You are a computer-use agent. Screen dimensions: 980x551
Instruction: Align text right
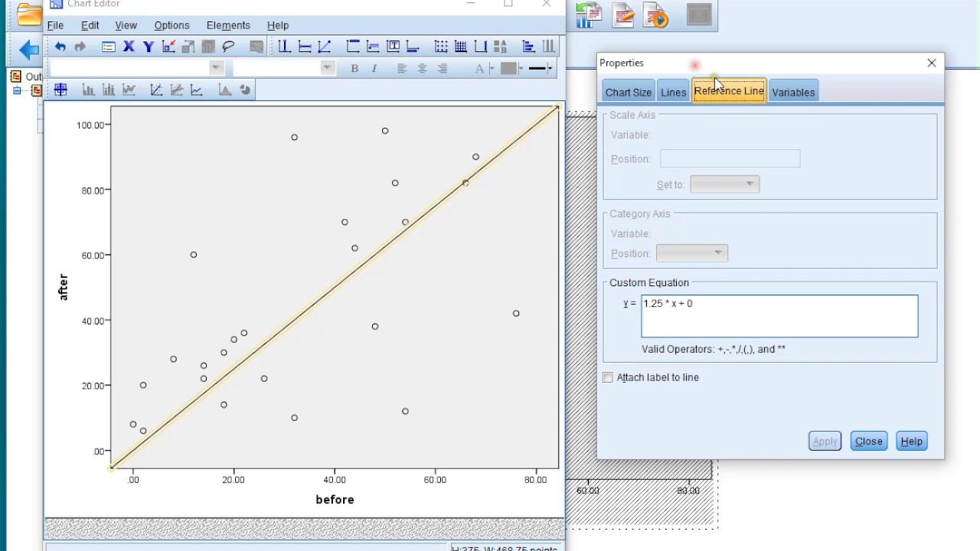442,68
